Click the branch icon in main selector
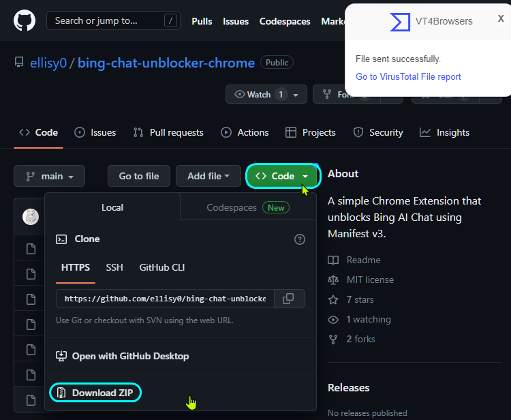Screen dimensions: 511x420 click(x=30, y=176)
